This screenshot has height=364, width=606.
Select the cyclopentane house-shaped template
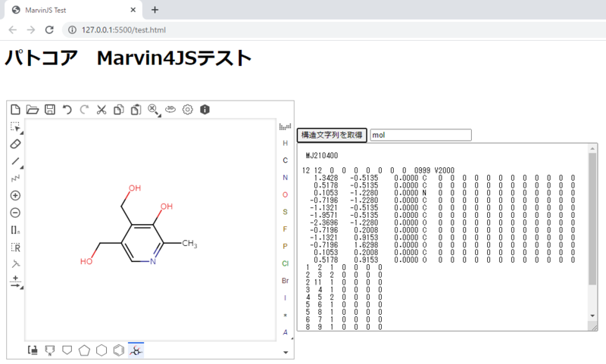(x=67, y=350)
